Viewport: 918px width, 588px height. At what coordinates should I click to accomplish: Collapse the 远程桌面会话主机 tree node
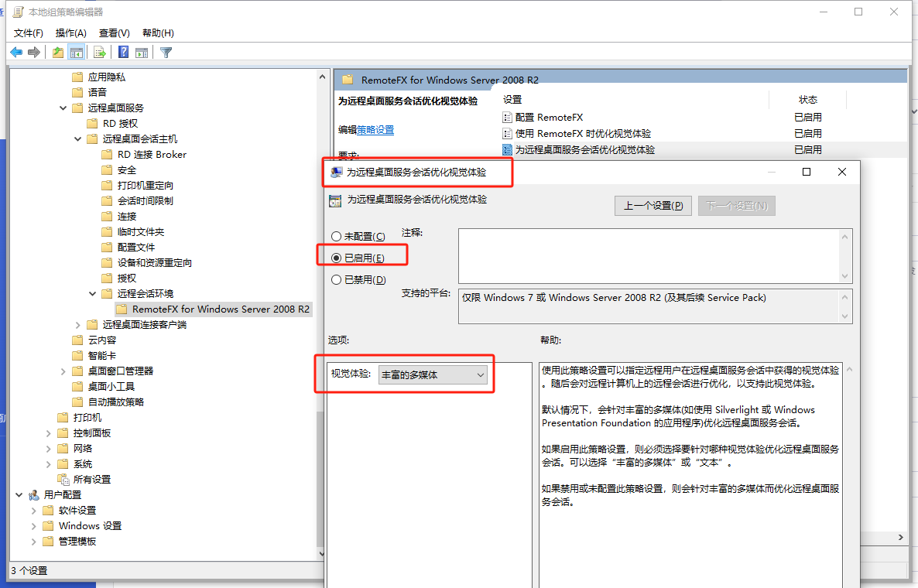point(78,138)
